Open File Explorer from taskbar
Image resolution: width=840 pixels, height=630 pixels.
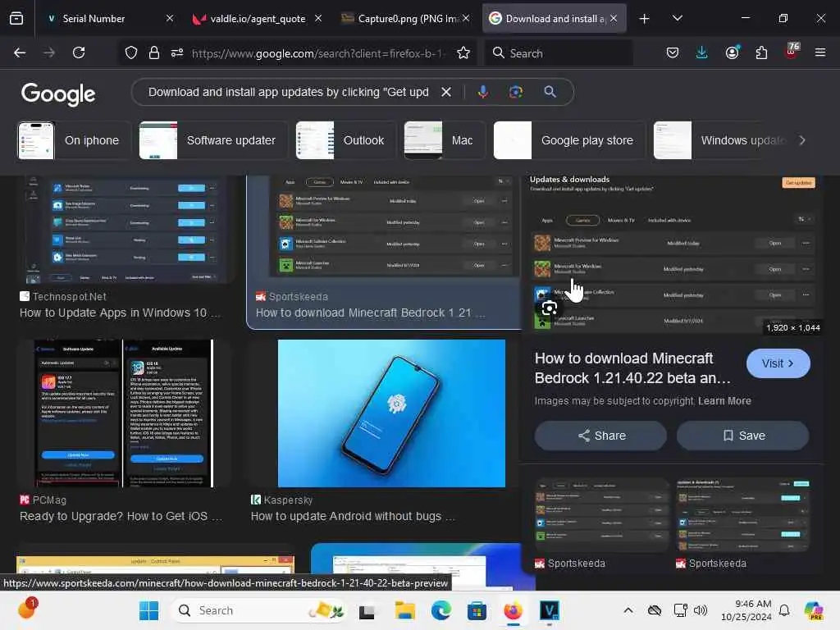click(405, 610)
